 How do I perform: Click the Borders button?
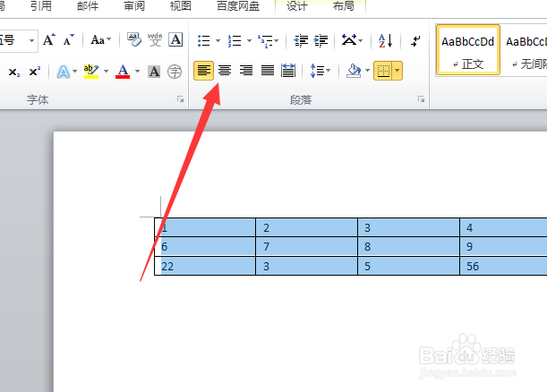[383, 71]
